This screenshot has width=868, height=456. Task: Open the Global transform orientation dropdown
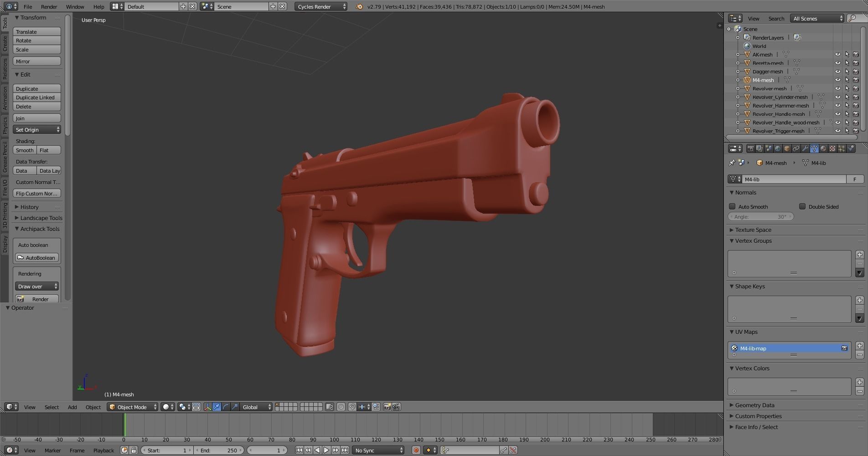257,407
